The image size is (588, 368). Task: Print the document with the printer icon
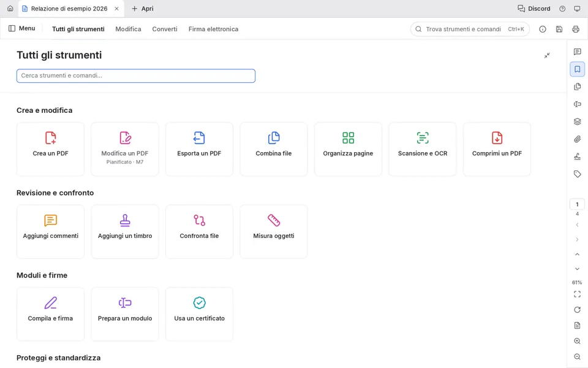point(576,29)
